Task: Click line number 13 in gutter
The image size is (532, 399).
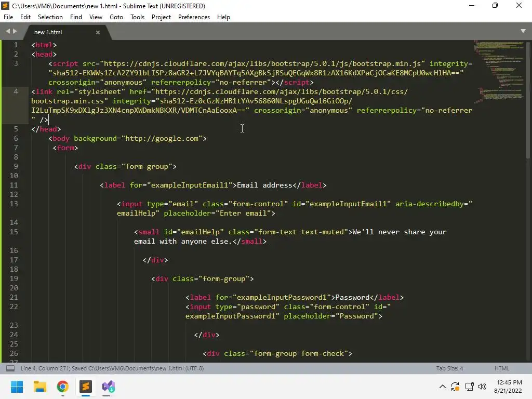Action: pos(14,204)
